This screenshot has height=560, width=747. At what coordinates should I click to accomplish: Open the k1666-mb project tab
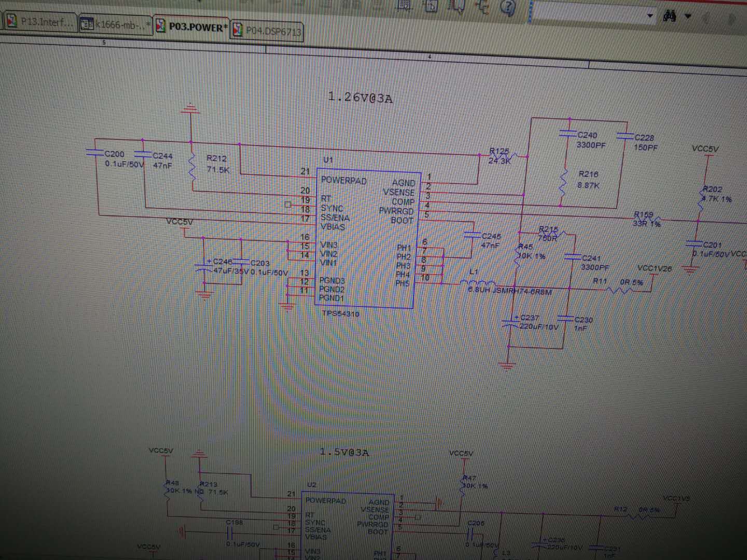coord(116,24)
